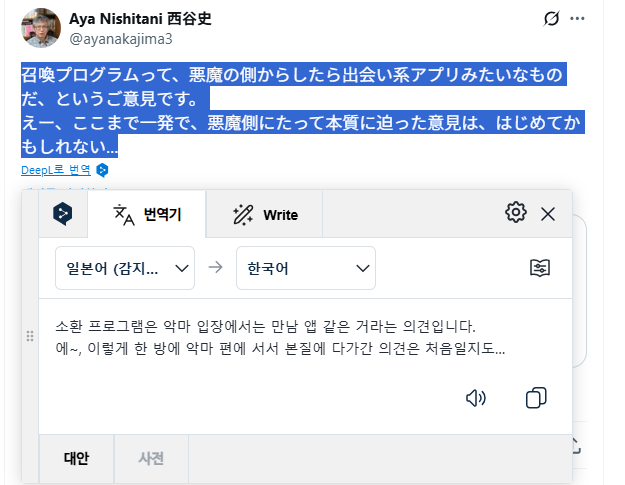Click the arrow between the language selectors
This screenshot has height=485, width=625.
pos(215,268)
